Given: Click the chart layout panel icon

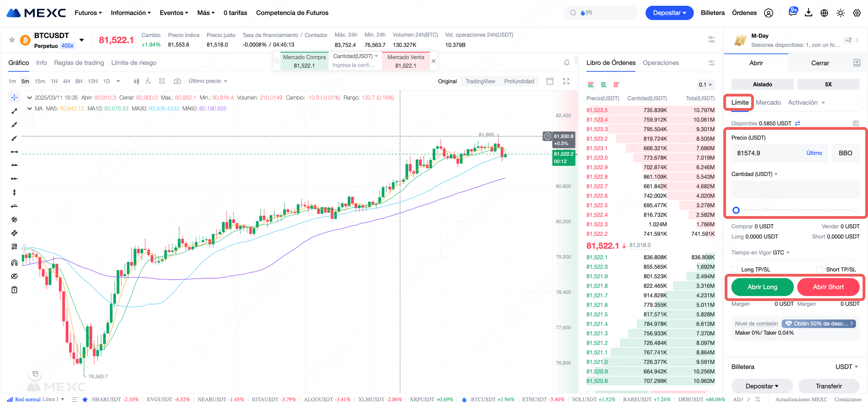Looking at the screenshot, I should [550, 81].
